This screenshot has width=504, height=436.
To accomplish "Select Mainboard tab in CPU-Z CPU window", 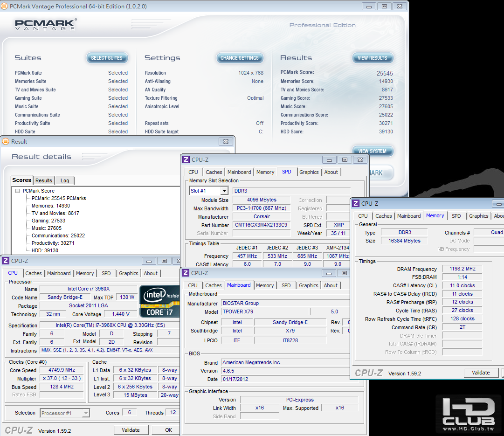I will [x=58, y=273].
